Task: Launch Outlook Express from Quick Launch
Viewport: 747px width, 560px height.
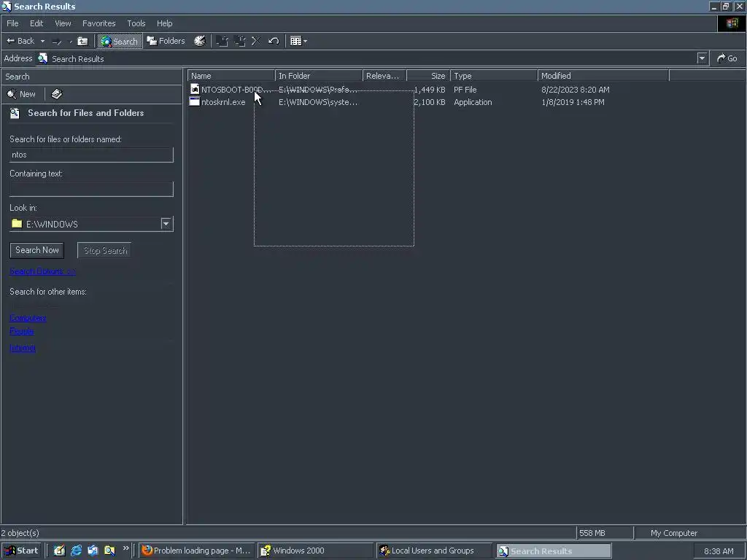Action: tap(93, 551)
